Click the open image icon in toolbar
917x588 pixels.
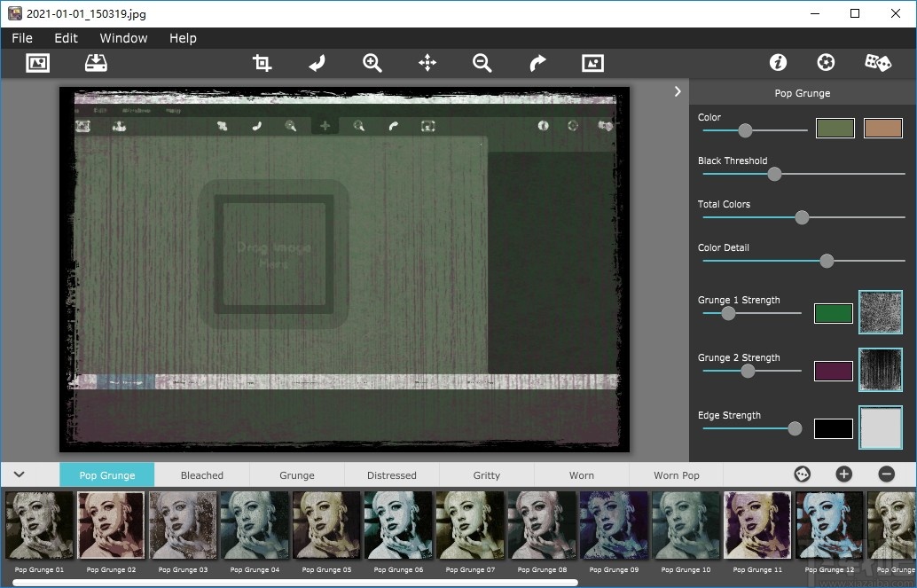coord(38,63)
